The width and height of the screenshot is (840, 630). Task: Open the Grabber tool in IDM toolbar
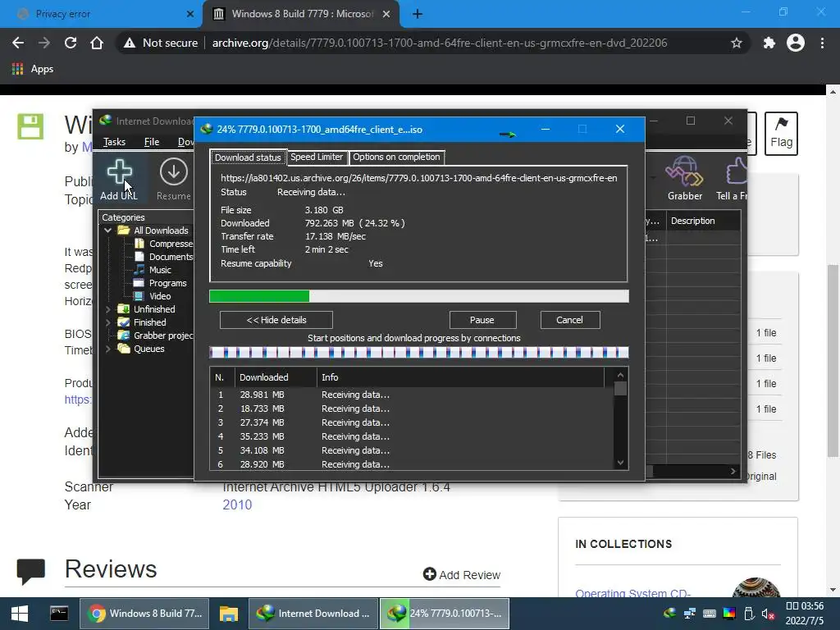coord(684,179)
